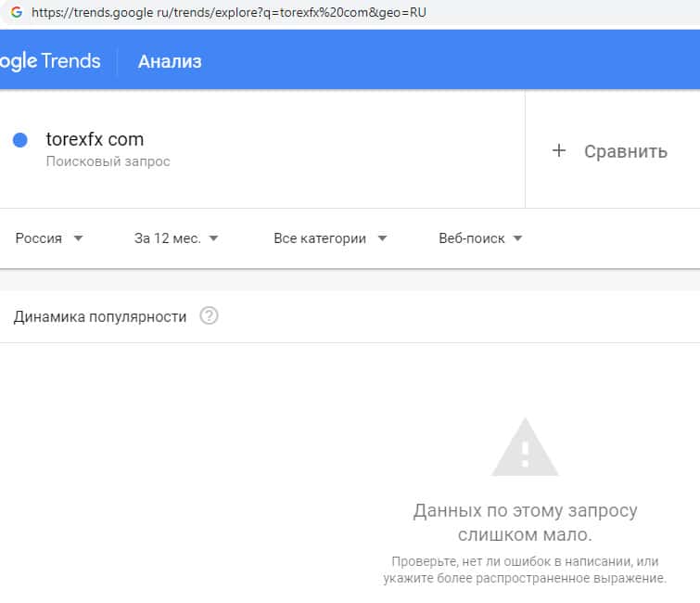This screenshot has width=700, height=603.
Task: Click the Проверьте, нет ли ошибок hint text
Action: coord(525,570)
